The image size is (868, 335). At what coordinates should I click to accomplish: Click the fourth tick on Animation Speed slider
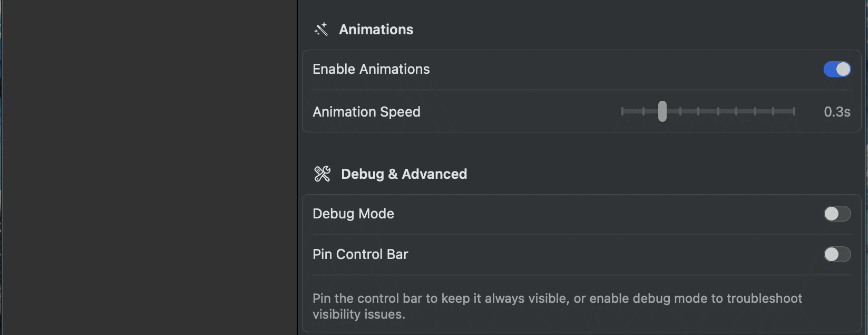click(x=680, y=111)
